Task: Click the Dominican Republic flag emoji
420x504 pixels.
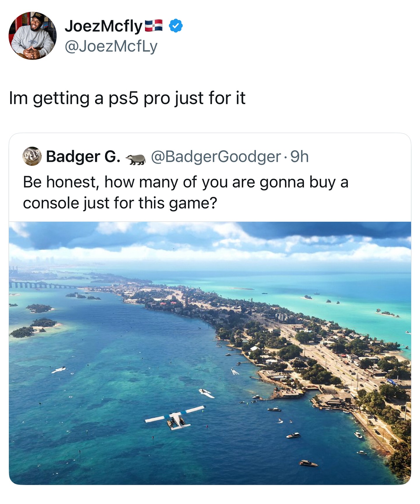Action: [153, 26]
